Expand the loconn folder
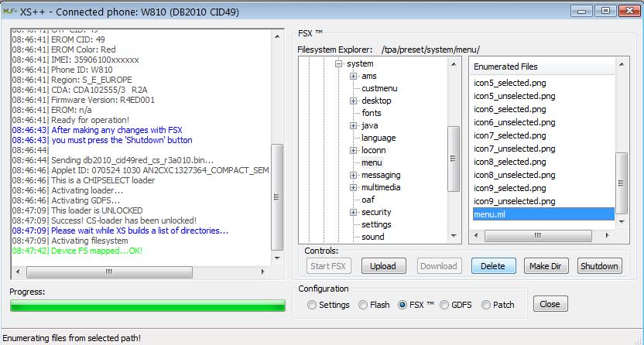Viewport: 644px width, 345px height. pyautogui.click(x=353, y=150)
